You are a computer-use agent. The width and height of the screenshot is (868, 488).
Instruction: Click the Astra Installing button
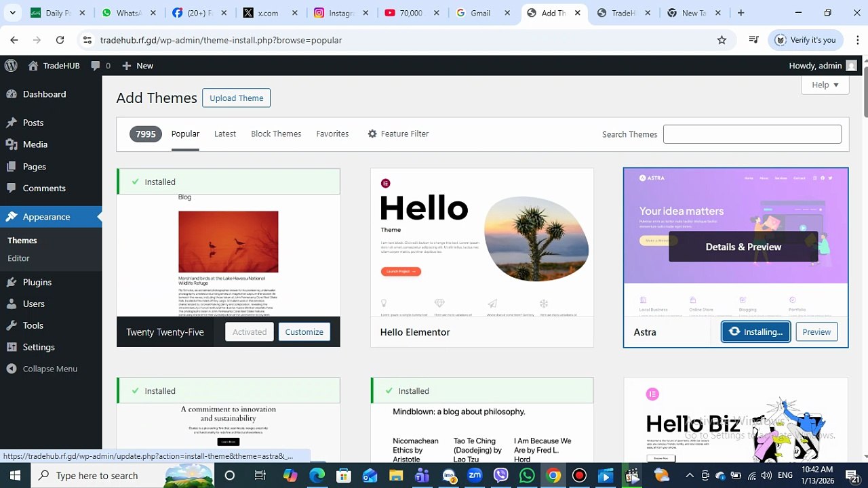point(755,332)
